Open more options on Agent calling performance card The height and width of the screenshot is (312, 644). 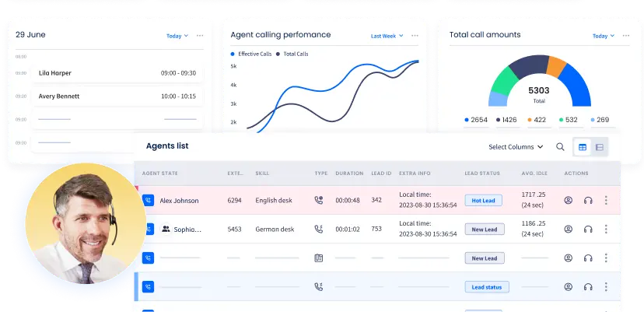click(x=415, y=36)
